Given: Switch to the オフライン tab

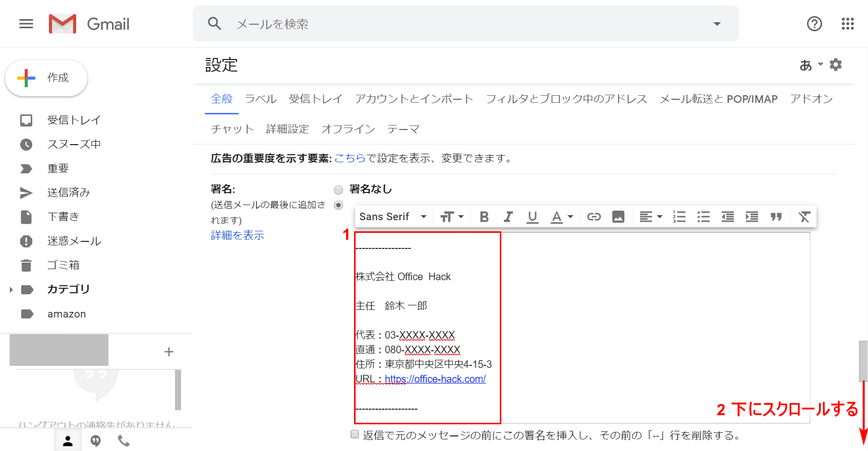Looking at the screenshot, I should click(x=348, y=129).
